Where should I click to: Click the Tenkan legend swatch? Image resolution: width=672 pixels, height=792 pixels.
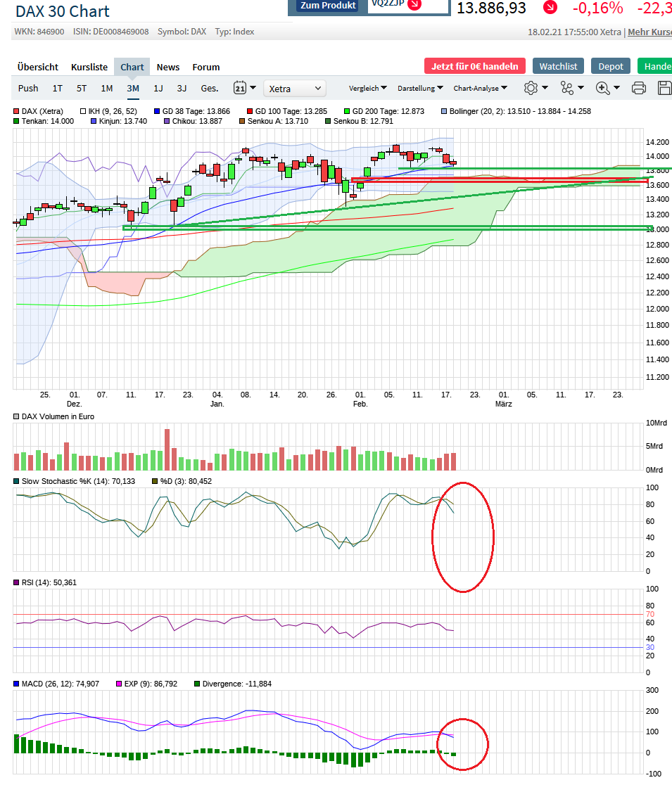16,121
